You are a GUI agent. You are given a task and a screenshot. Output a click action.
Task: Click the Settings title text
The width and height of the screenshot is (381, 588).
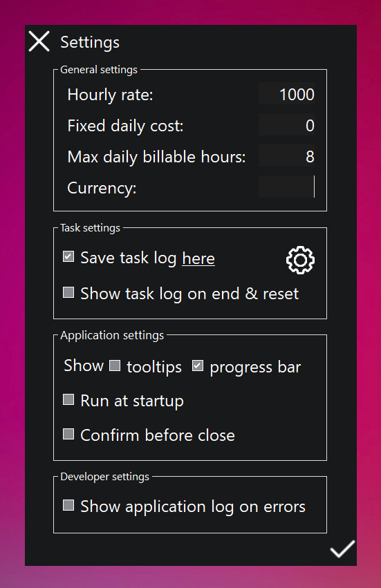coord(90,42)
